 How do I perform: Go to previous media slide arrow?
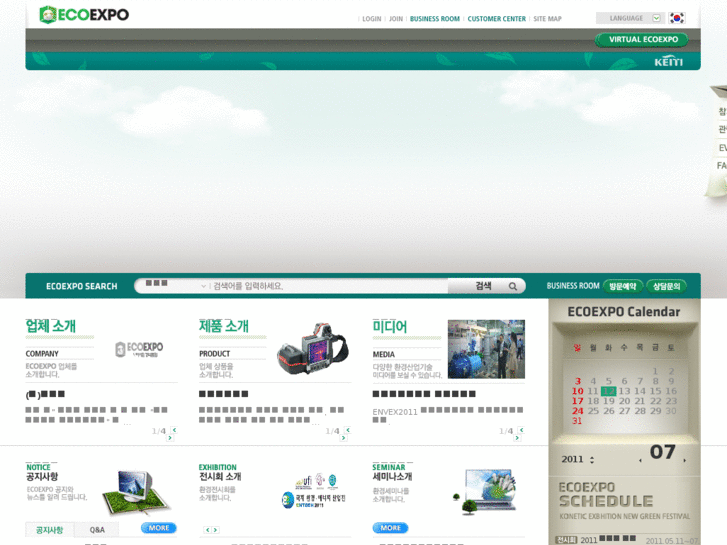[x=521, y=430]
